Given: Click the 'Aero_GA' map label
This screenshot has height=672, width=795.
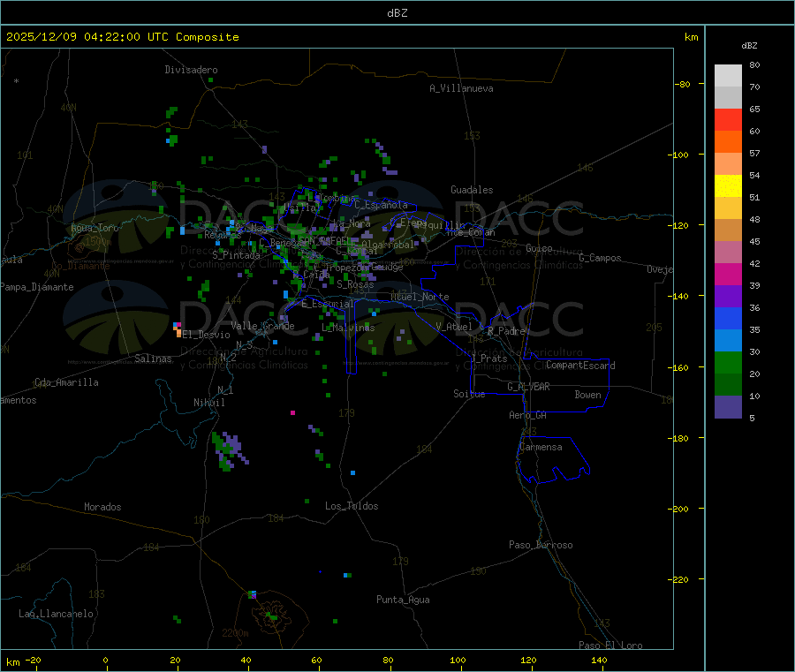Looking at the screenshot, I should point(528,415).
